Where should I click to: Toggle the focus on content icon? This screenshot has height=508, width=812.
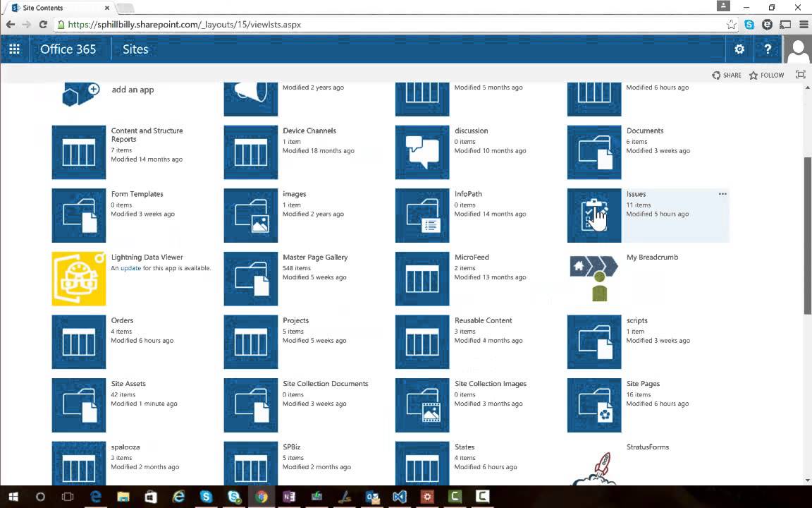tap(801, 75)
